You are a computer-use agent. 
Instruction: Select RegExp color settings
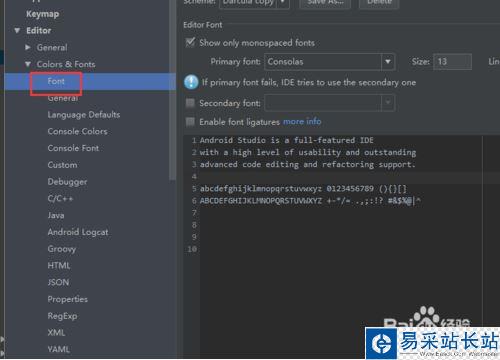[62, 316]
